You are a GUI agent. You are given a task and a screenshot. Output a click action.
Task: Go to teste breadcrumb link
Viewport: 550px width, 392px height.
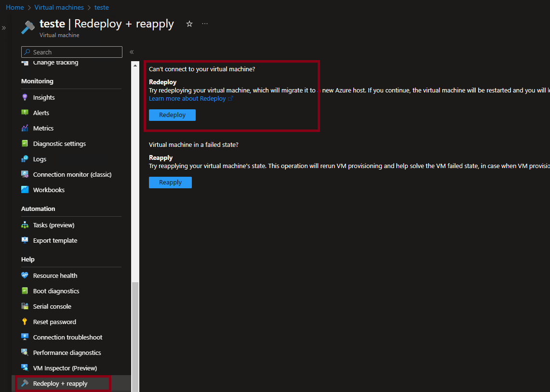pyautogui.click(x=101, y=7)
